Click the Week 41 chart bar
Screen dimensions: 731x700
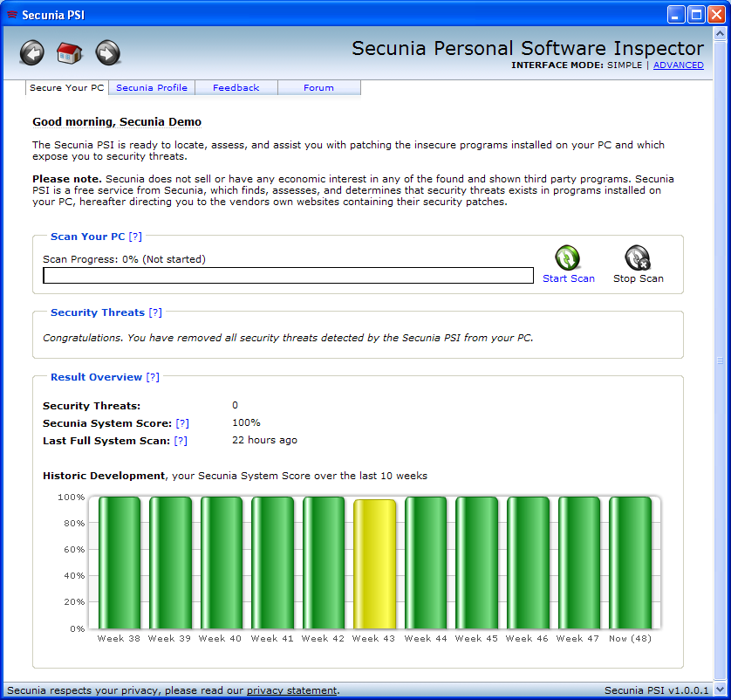272,563
